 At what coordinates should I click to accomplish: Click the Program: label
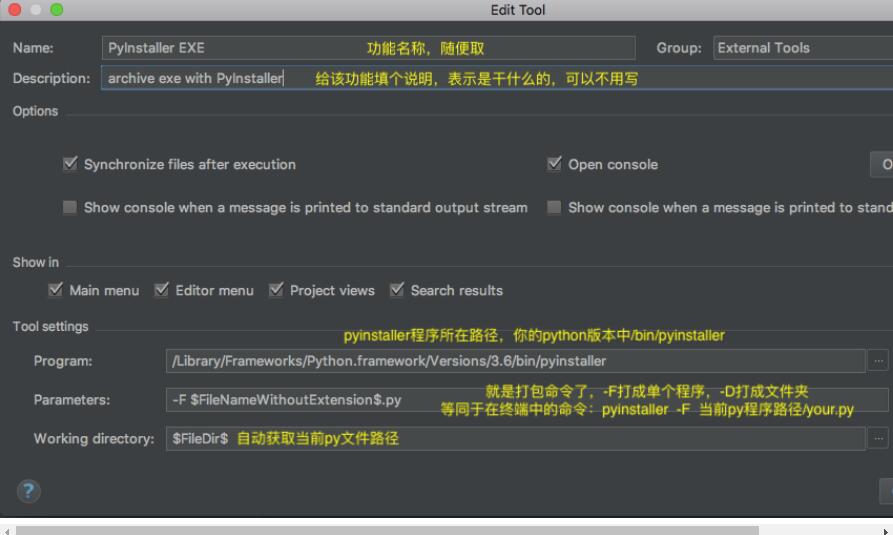(63, 361)
